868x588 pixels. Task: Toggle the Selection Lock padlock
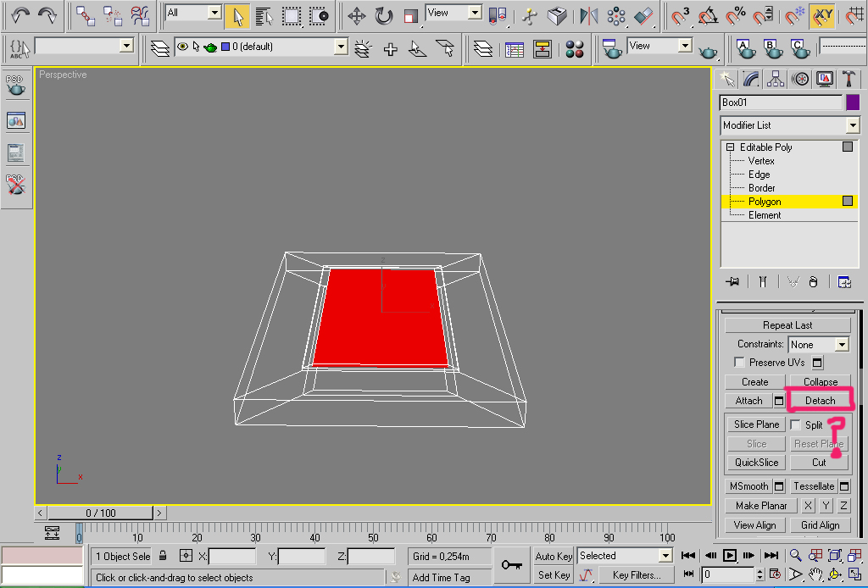click(x=163, y=555)
